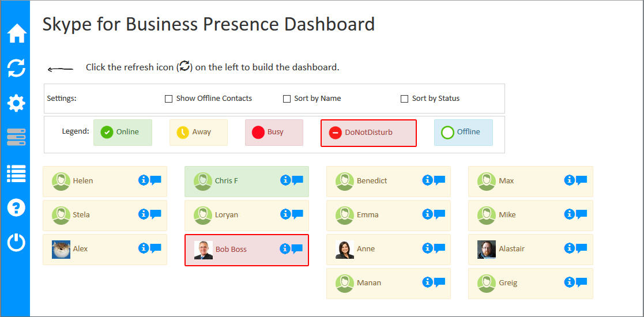Enable Show Offline Contacts checkbox
Image resolution: width=644 pixels, height=317 pixels.
(169, 99)
